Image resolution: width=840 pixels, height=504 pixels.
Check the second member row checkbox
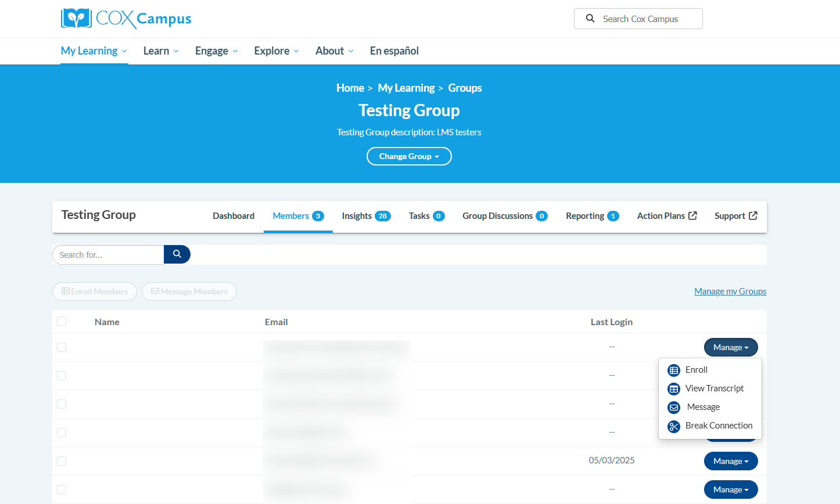coord(62,376)
